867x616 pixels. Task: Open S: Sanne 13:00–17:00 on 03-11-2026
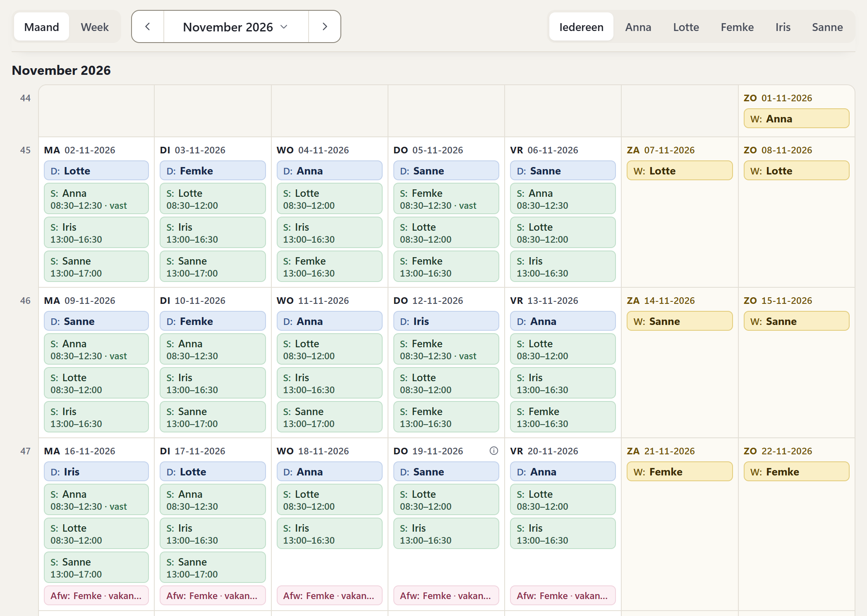(x=213, y=267)
